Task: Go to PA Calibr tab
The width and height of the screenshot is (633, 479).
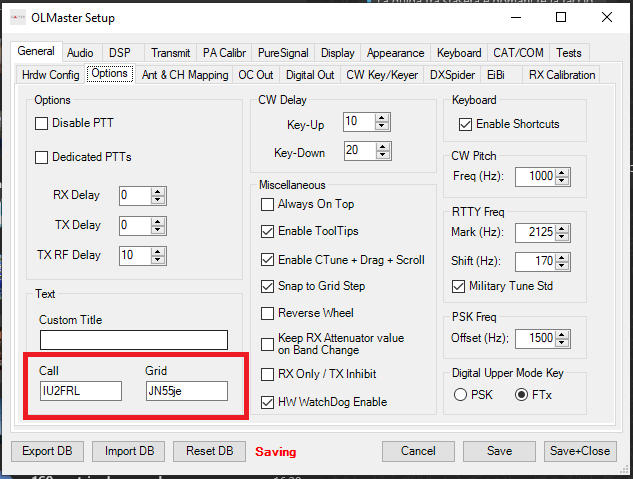Action: [224, 53]
